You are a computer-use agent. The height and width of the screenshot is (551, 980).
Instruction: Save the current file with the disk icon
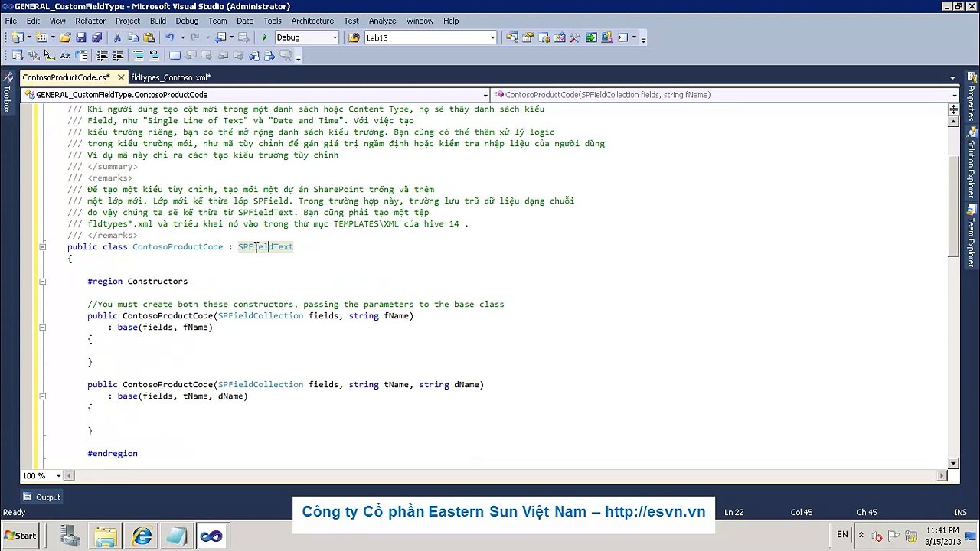[81, 37]
